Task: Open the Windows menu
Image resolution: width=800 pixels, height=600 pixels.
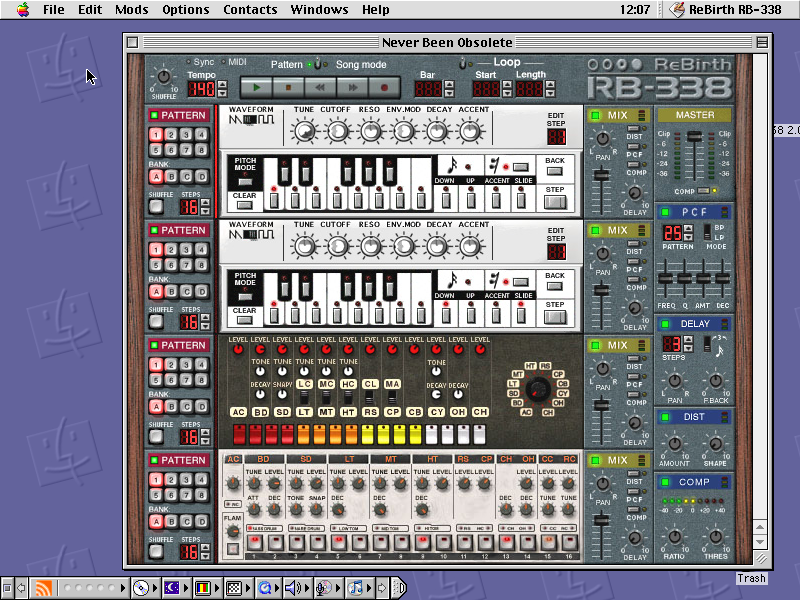Action: (319, 9)
